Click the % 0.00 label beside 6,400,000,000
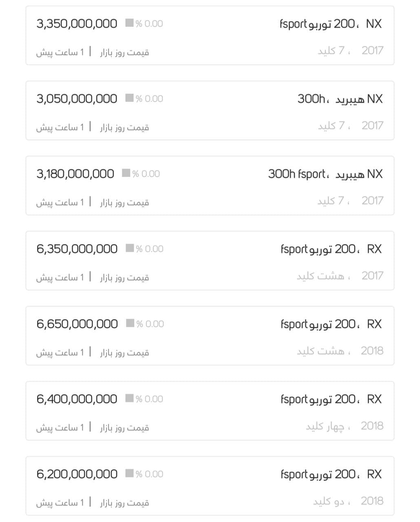 tap(149, 399)
